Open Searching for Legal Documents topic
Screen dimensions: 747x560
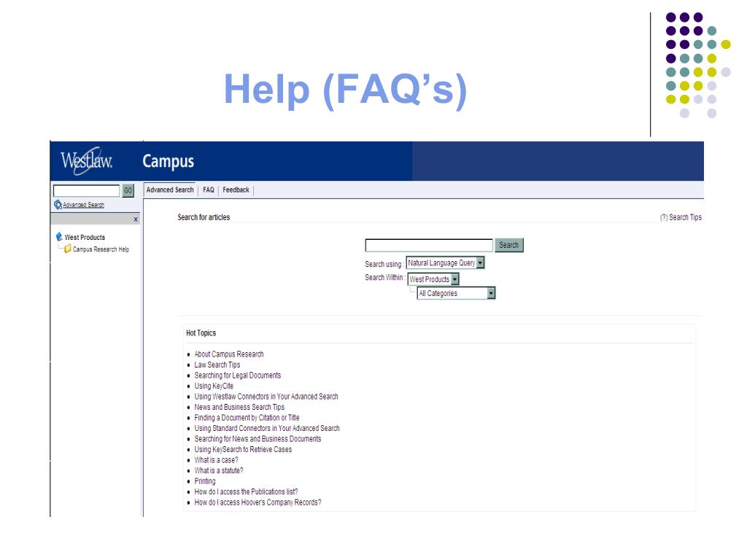(237, 376)
